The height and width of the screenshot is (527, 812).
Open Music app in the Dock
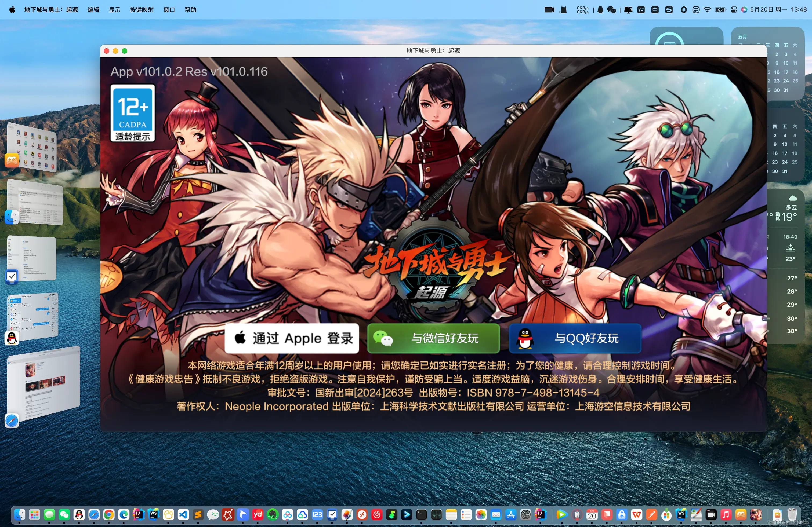click(726, 514)
